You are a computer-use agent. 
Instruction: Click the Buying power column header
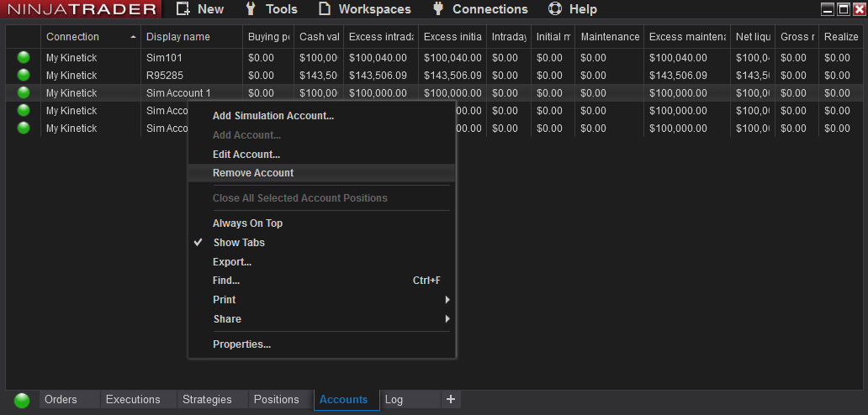(268, 36)
